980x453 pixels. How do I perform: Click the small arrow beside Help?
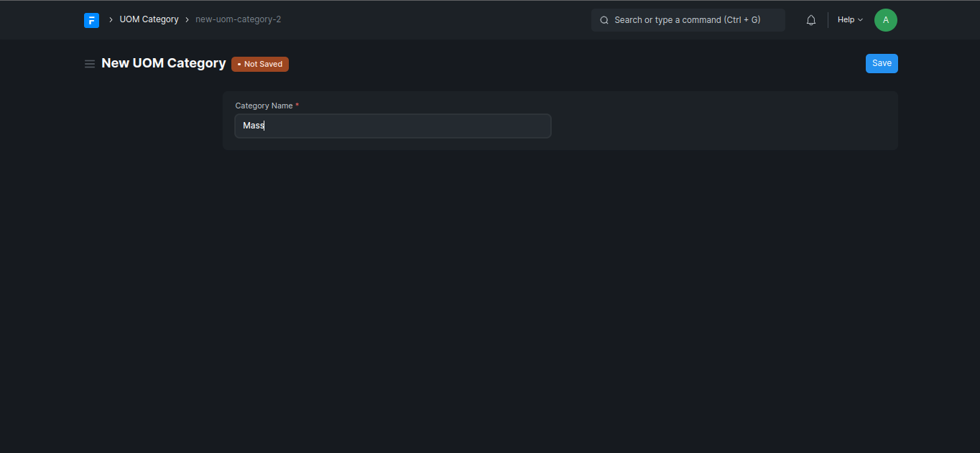pos(861,20)
